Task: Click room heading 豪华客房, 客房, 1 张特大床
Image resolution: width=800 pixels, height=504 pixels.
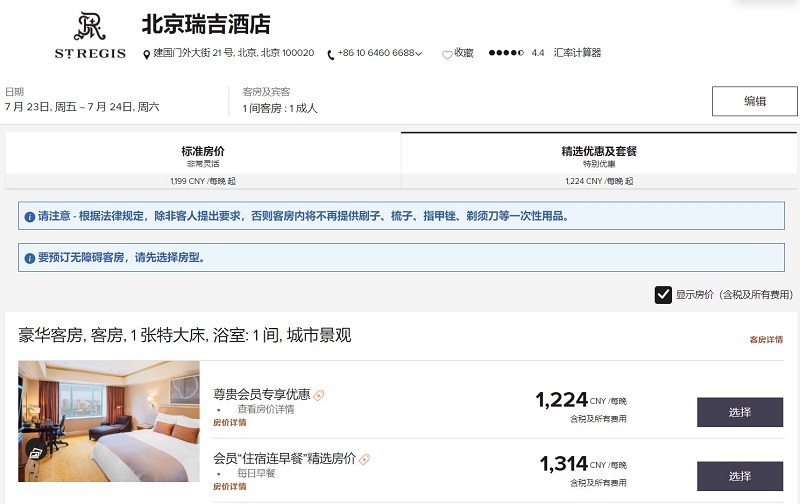Action: 185,336
